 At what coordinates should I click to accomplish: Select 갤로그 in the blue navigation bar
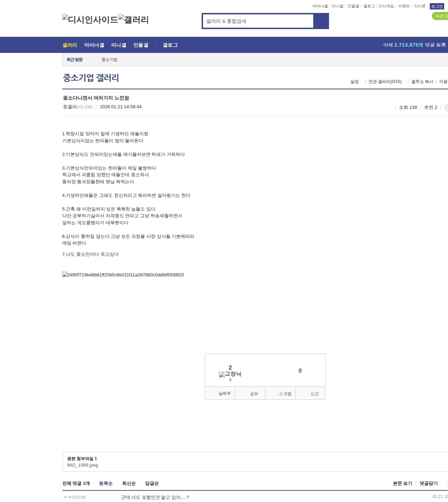tap(170, 45)
